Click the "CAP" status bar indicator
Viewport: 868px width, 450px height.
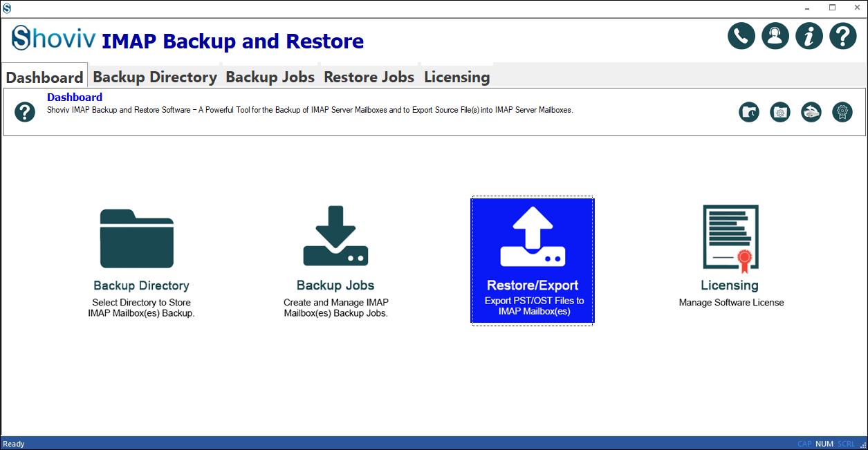tap(804, 444)
